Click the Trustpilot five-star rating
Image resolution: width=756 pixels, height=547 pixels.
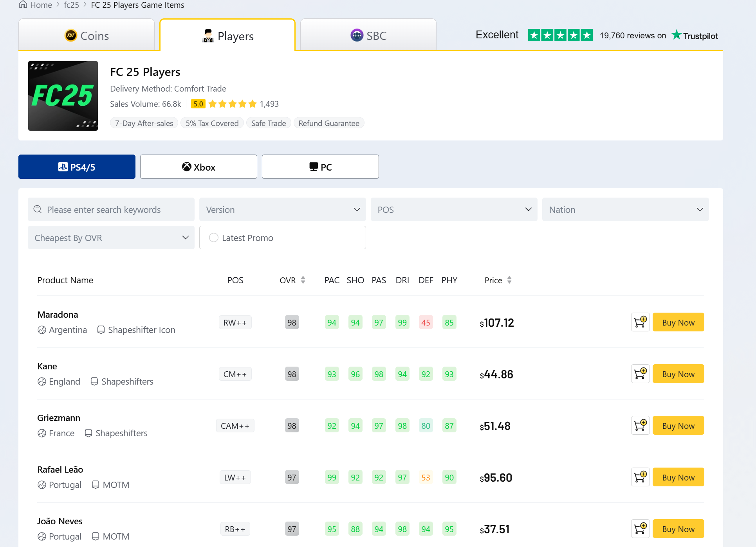[560, 35]
